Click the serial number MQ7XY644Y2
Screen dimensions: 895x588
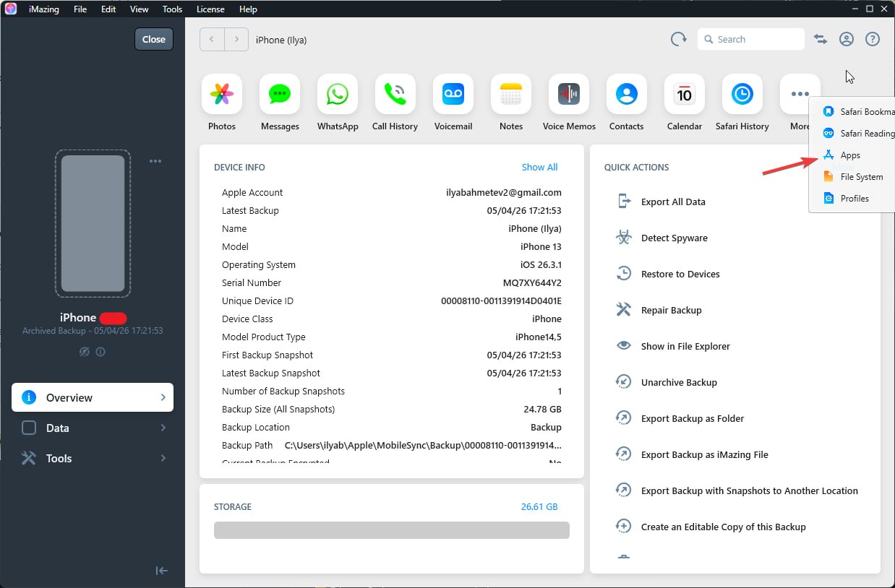[x=532, y=282]
